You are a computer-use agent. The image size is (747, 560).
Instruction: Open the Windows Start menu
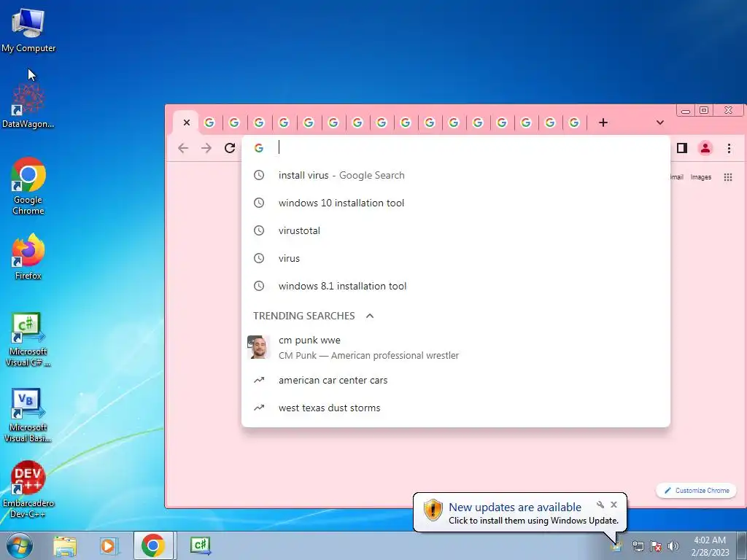click(x=19, y=545)
